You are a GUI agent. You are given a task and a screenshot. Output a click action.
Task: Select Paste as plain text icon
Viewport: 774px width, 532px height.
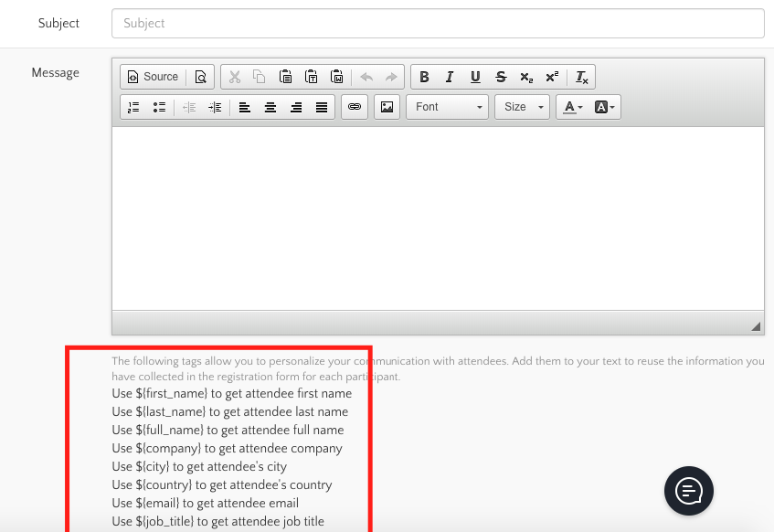(x=311, y=77)
